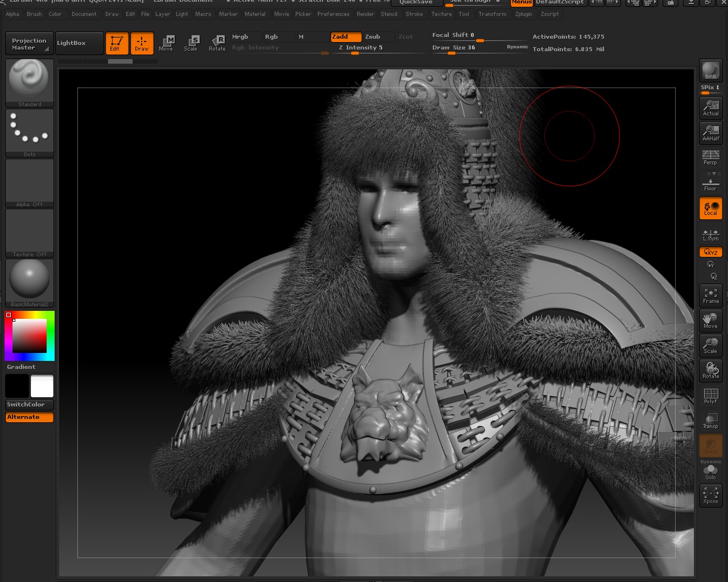Select Move mode in top shelf
Viewport: 728px width, 582px height.
tap(166, 43)
